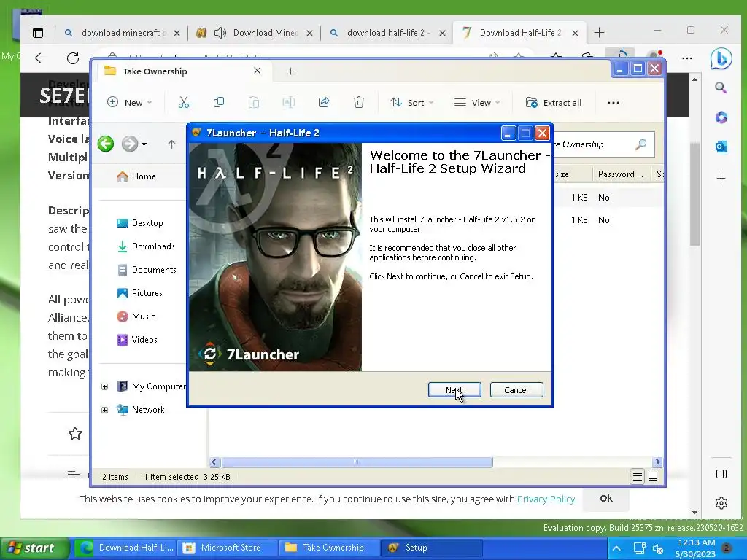Open Videos in navigation pane
747x560 pixels.
coord(137,340)
